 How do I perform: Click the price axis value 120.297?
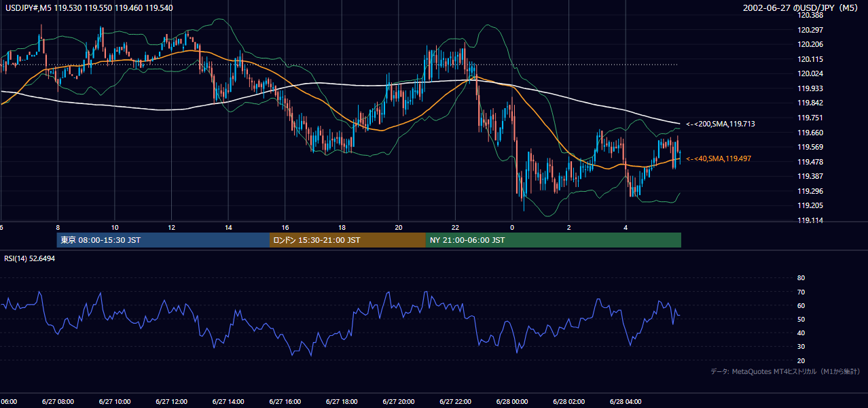[x=811, y=30]
